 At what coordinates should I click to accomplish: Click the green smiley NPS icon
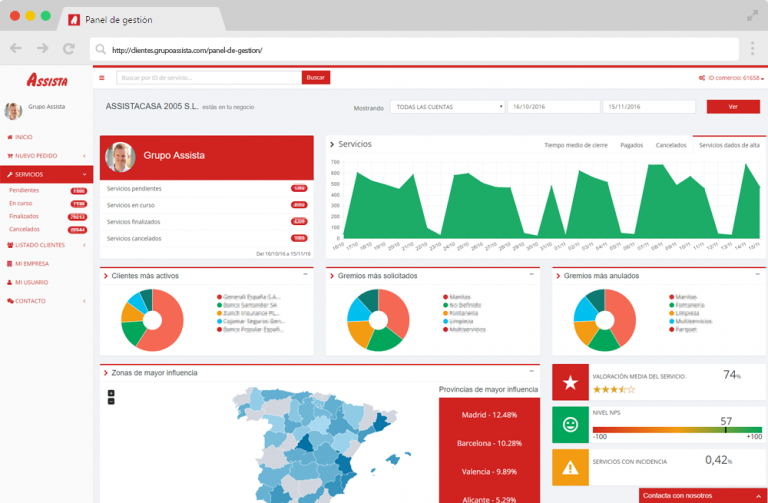tap(570, 424)
